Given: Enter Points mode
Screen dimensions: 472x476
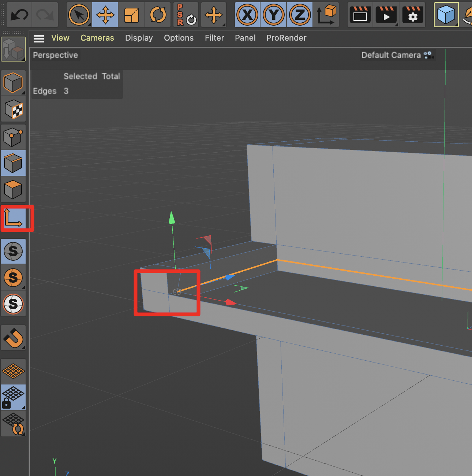Looking at the screenshot, I should coord(13,137).
